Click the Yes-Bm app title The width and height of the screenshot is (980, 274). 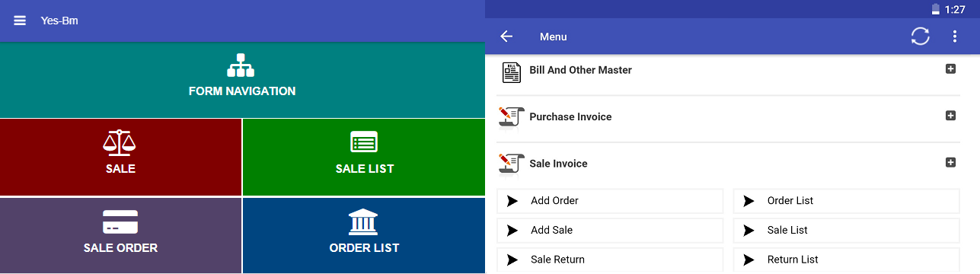59,21
